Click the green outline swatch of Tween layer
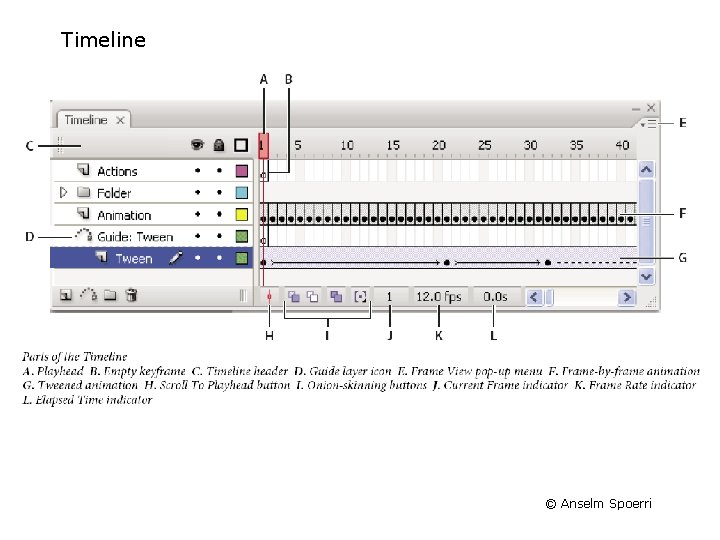Image resolution: width=720 pixels, height=540 pixels. 242,258
